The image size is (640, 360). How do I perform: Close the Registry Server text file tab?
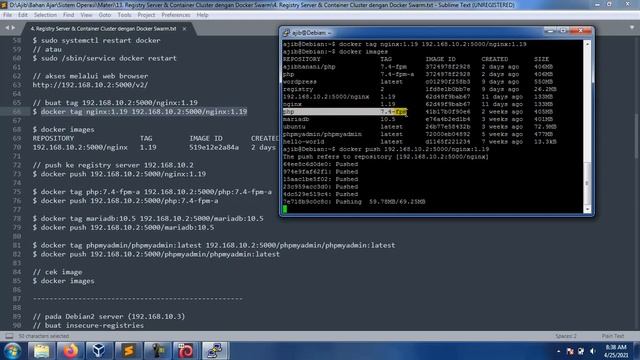coord(184,29)
